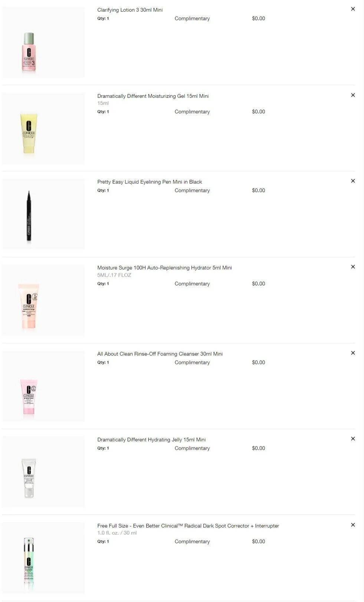Open Dramatically Different Moisturizing Gel 15ml link
The height and width of the screenshot is (602, 364).
(153, 96)
